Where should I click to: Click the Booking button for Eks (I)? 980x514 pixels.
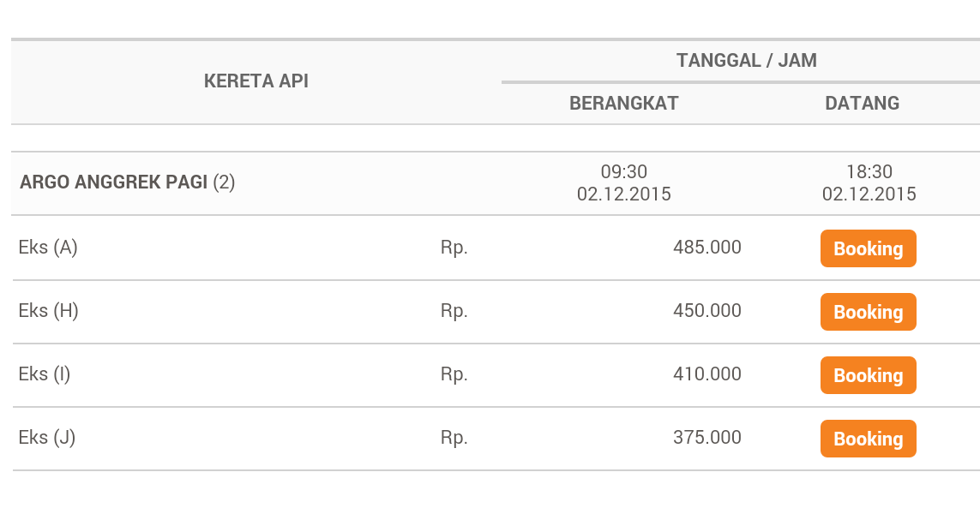(x=868, y=374)
